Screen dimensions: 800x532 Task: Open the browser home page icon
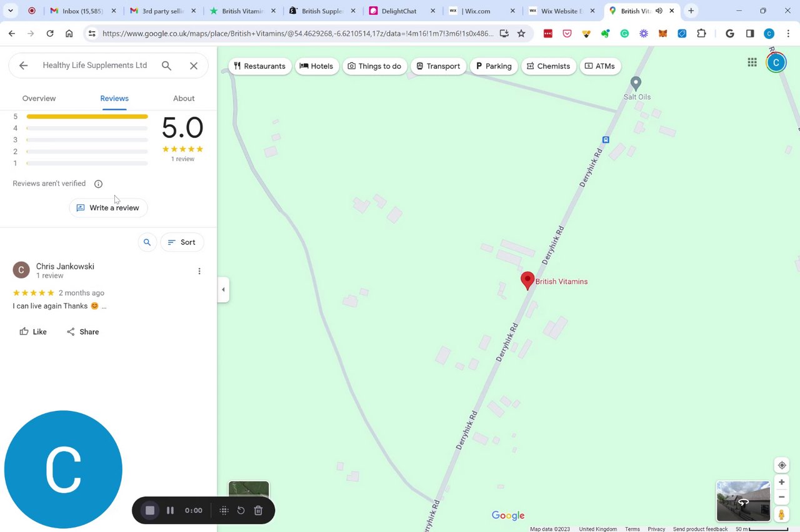(x=69, y=34)
